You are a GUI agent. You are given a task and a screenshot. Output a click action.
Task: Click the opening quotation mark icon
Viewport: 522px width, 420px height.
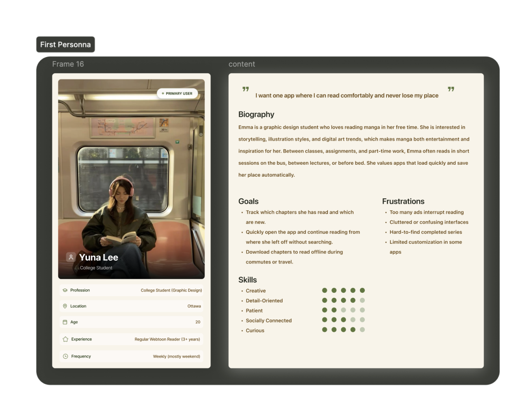[x=246, y=89]
